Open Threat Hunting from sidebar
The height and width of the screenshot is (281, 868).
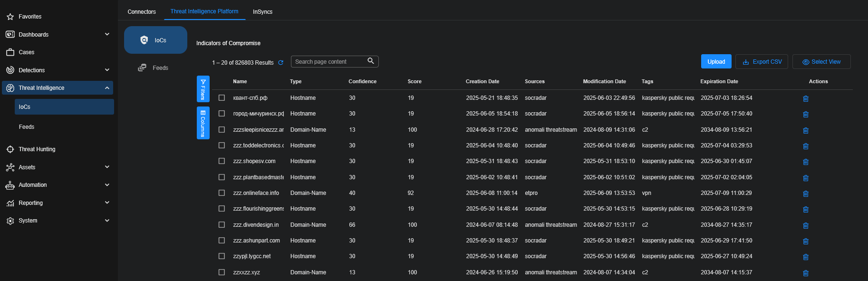(37, 149)
